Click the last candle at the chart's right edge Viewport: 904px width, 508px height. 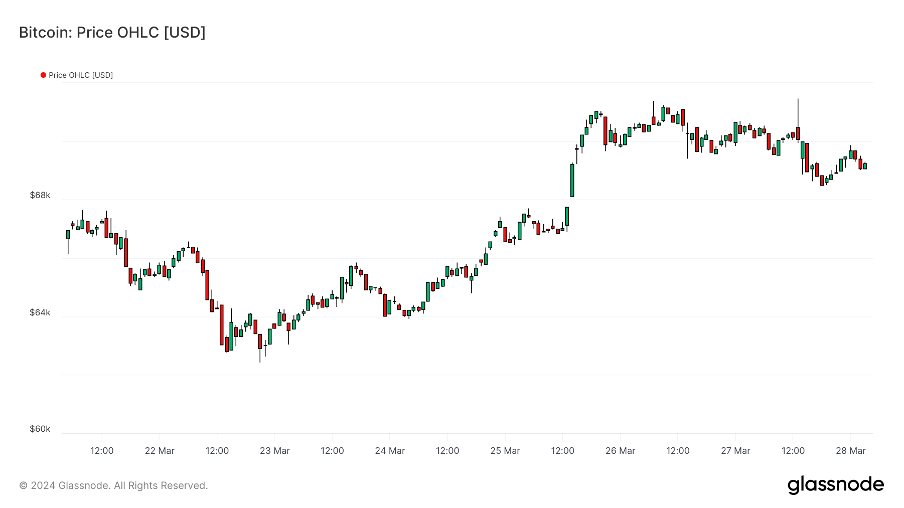pos(864,165)
